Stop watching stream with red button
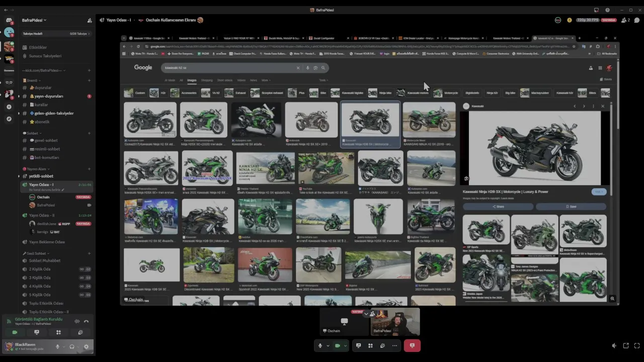The image size is (644, 362). [412, 345]
